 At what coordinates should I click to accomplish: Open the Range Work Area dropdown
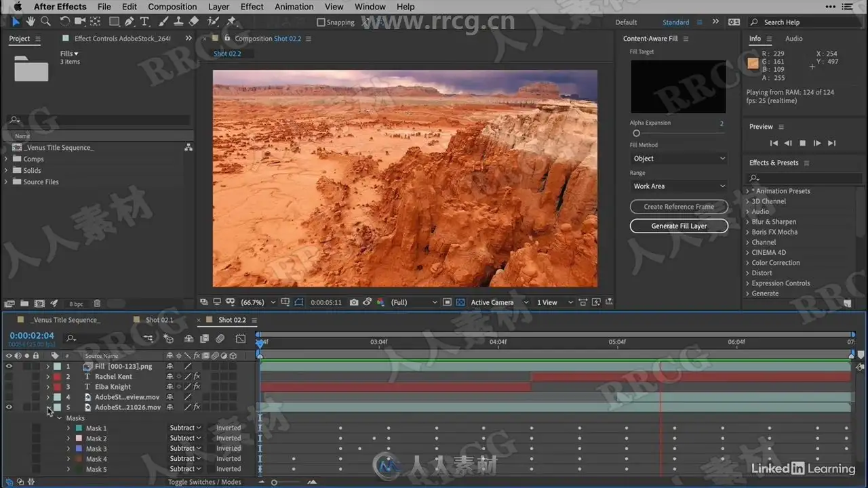pyautogui.click(x=678, y=186)
